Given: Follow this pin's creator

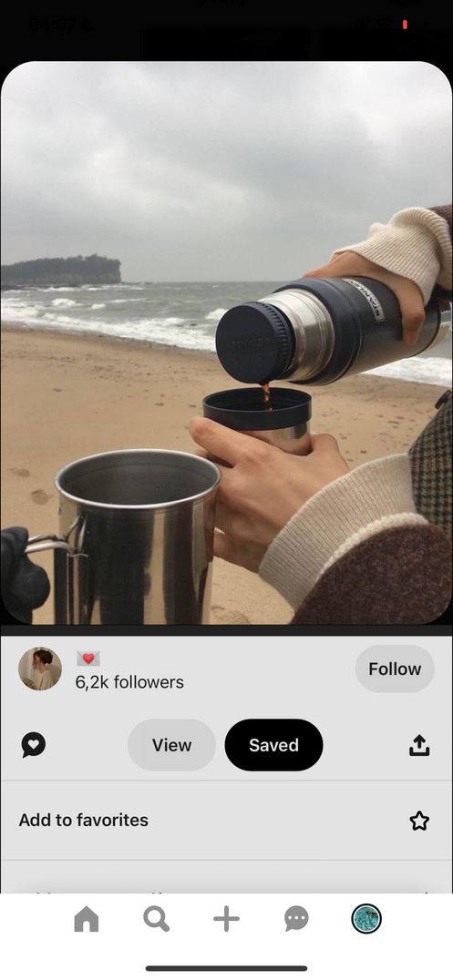Looking at the screenshot, I should 395,669.
